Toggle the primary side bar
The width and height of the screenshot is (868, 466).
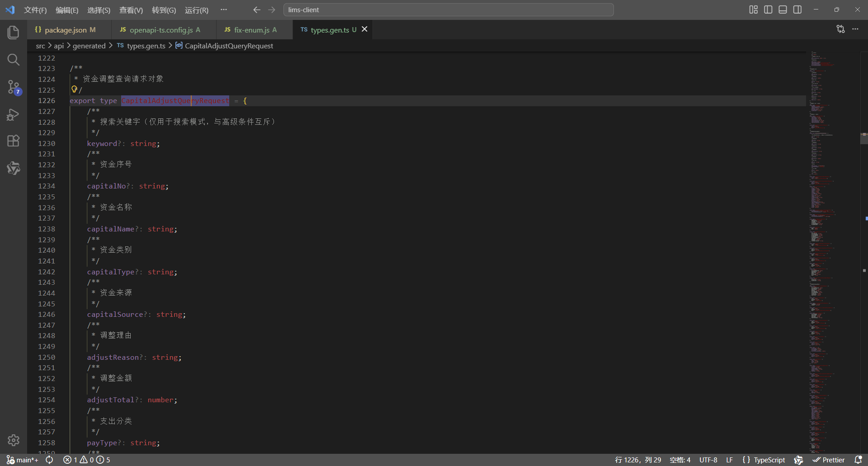point(768,9)
